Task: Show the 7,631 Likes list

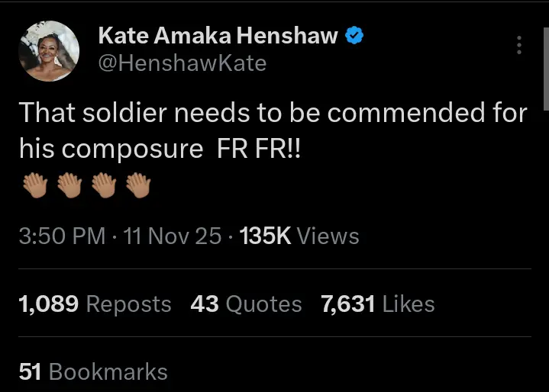Action: click(378, 304)
